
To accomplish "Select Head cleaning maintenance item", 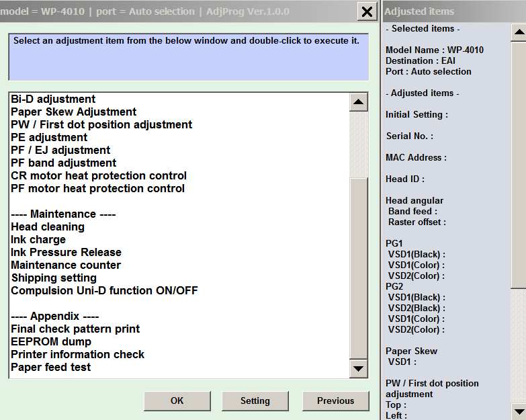I will coord(48,227).
